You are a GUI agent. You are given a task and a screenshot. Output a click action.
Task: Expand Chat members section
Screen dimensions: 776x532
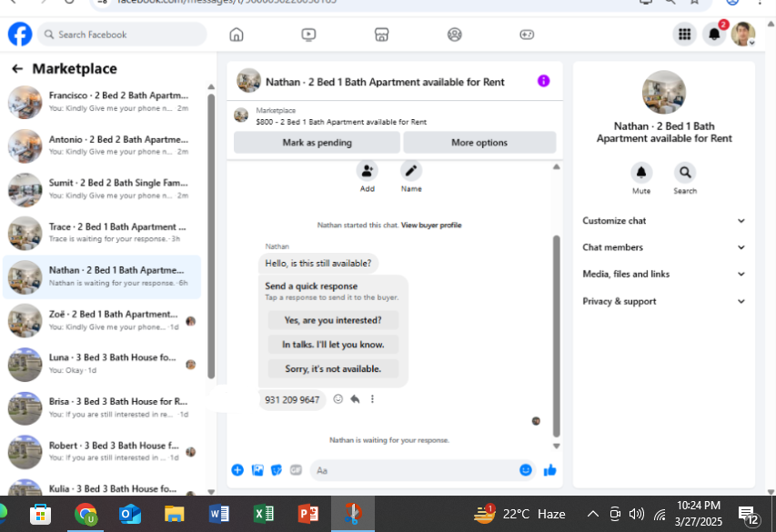click(664, 247)
